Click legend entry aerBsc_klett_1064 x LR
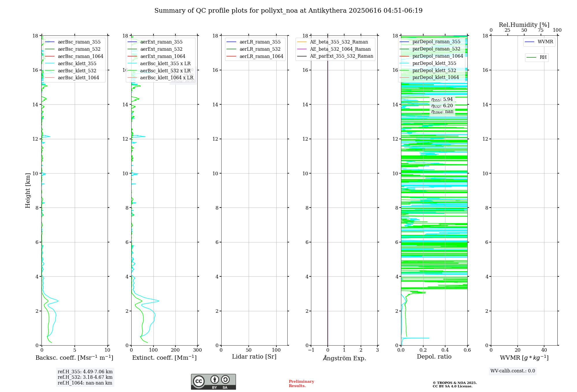This screenshot has width=577, height=392. click(160, 78)
